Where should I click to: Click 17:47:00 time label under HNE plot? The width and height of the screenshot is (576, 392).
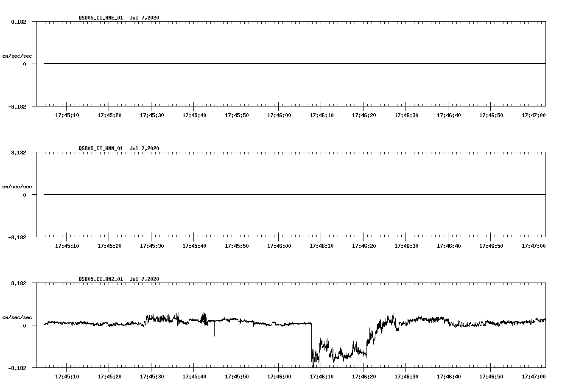[x=534, y=115]
